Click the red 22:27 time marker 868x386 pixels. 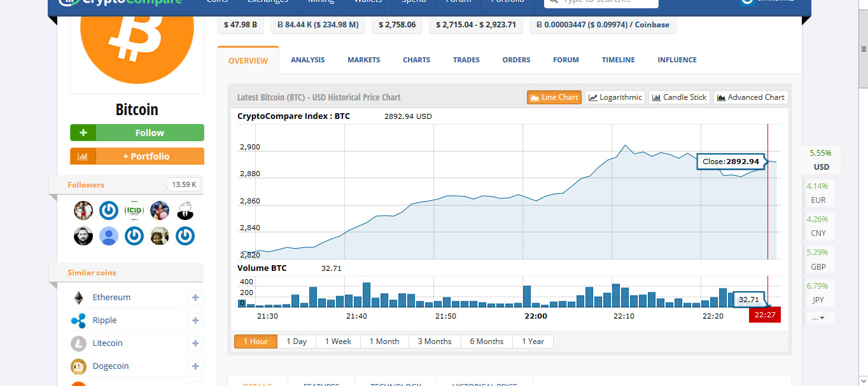click(765, 315)
